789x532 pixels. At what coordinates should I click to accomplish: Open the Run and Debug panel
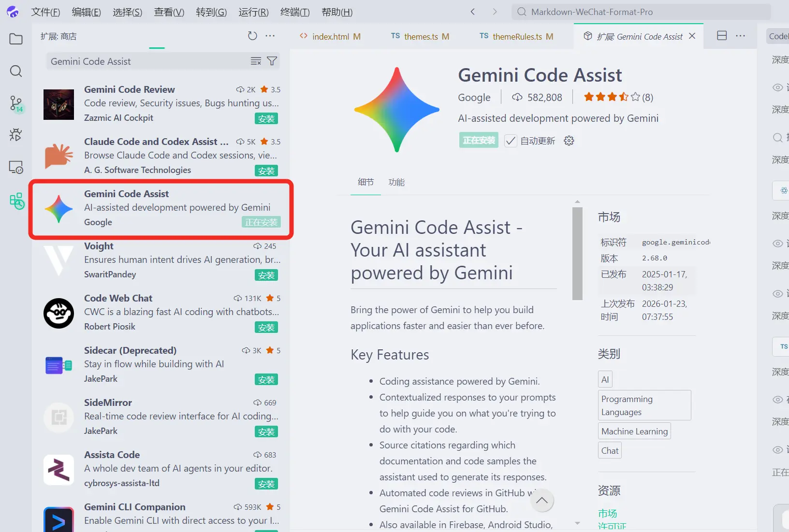[16, 135]
